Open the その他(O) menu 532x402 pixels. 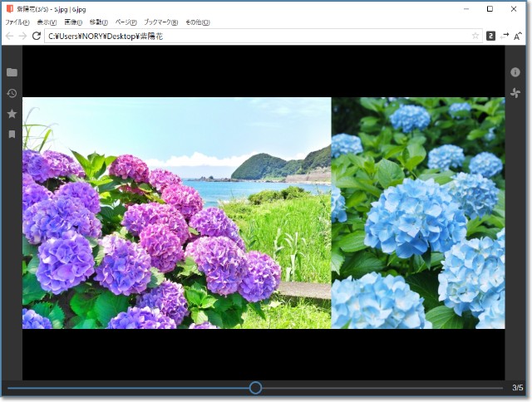click(x=197, y=22)
